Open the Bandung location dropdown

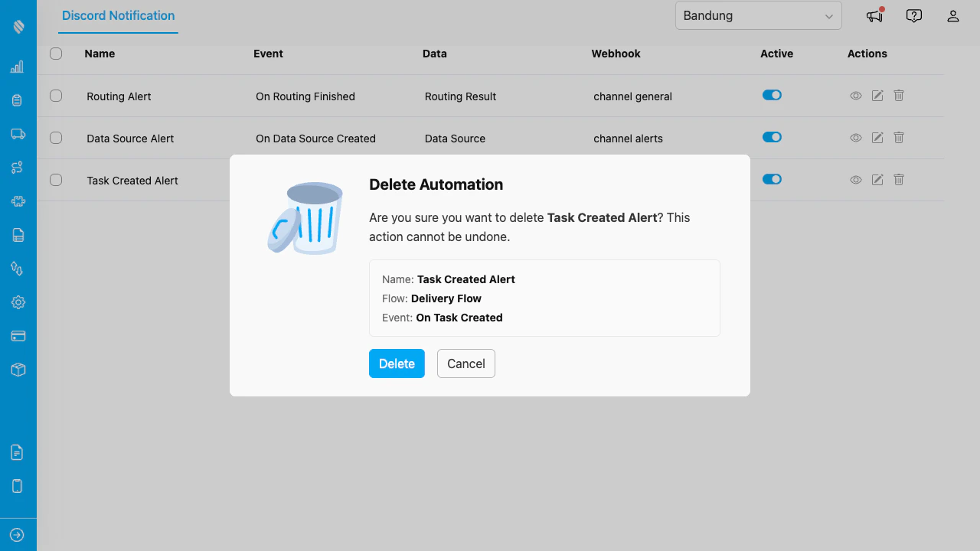tap(758, 15)
